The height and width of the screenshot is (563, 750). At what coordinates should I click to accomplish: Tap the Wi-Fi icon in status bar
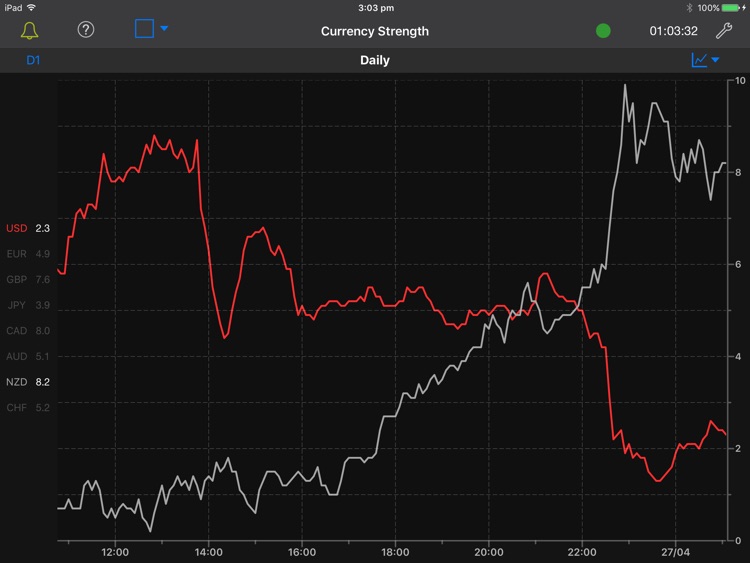point(32,7)
